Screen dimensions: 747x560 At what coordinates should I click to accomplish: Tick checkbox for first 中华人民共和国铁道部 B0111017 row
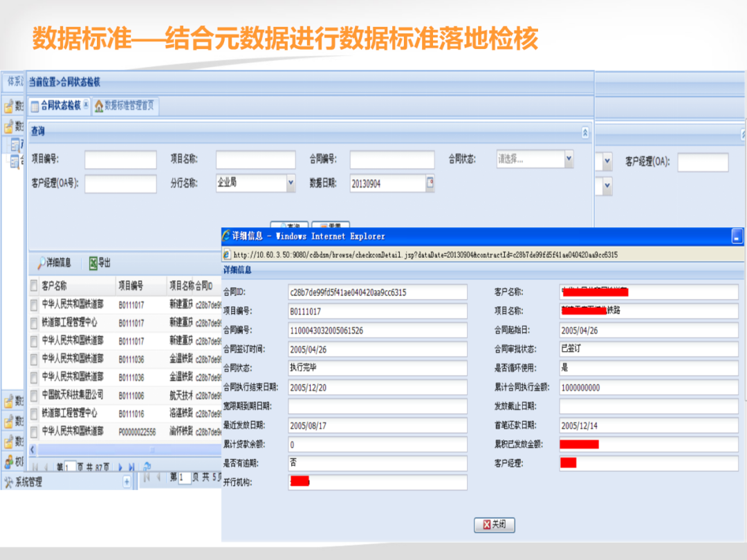pyautogui.click(x=34, y=305)
